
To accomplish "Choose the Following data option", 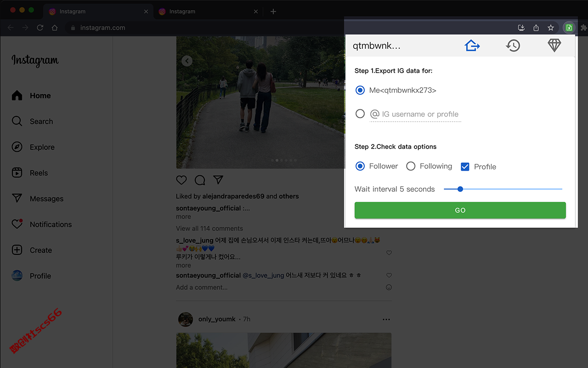I will (x=411, y=166).
